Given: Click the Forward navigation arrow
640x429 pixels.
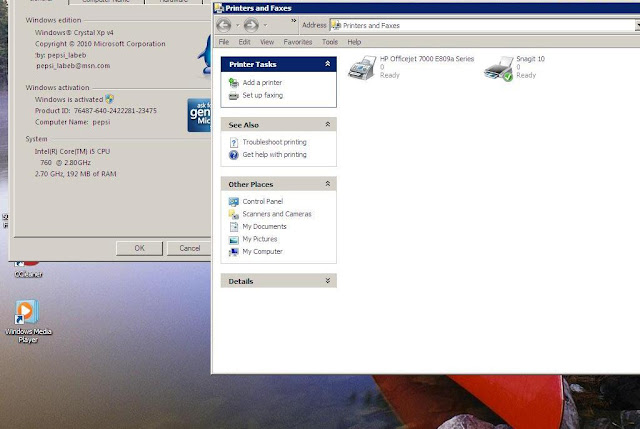Looking at the screenshot, I should pos(251,26).
